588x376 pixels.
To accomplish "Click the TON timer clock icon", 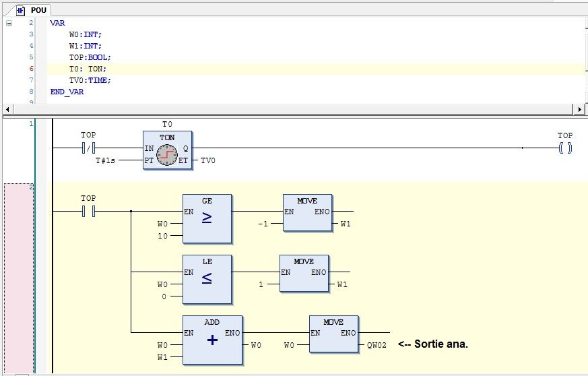I will (x=167, y=154).
